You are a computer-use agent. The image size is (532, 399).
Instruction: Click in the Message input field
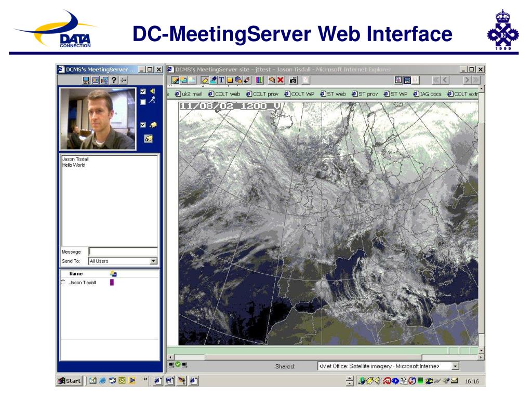123,251
